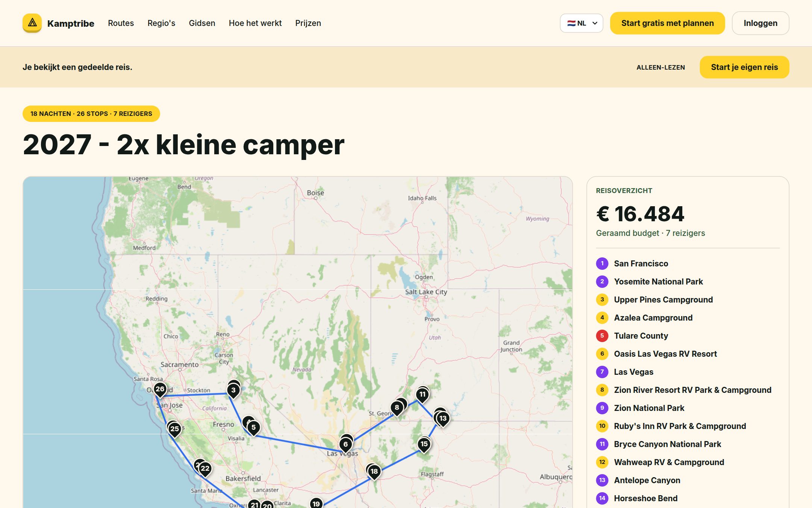This screenshot has width=812, height=508.
Task: Open the Regio's menu item
Action: (x=161, y=23)
